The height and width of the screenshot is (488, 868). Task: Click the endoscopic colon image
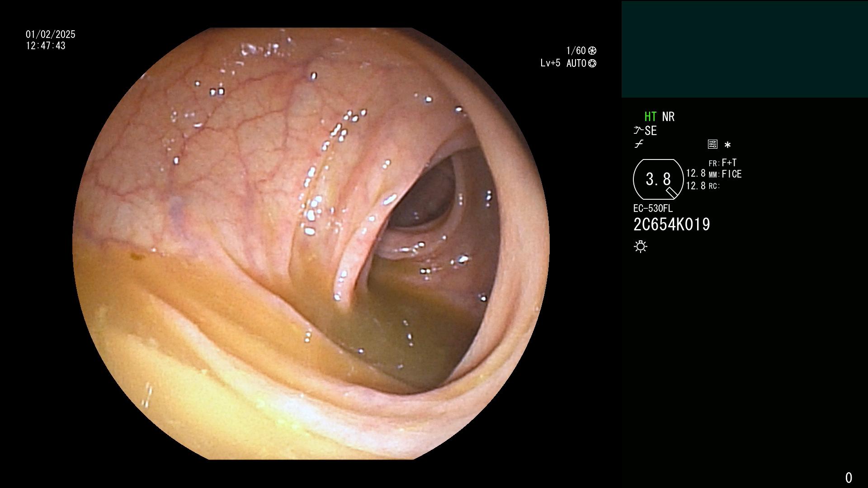[x=311, y=244]
